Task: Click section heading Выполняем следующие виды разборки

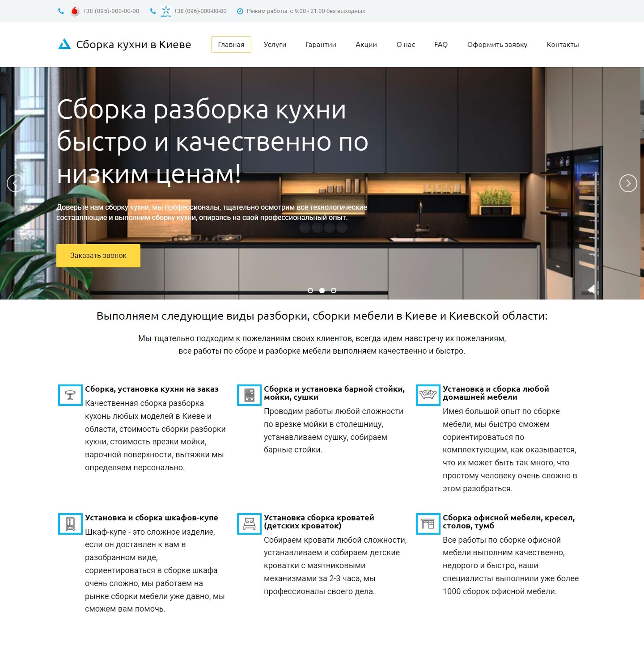Action: (x=322, y=316)
